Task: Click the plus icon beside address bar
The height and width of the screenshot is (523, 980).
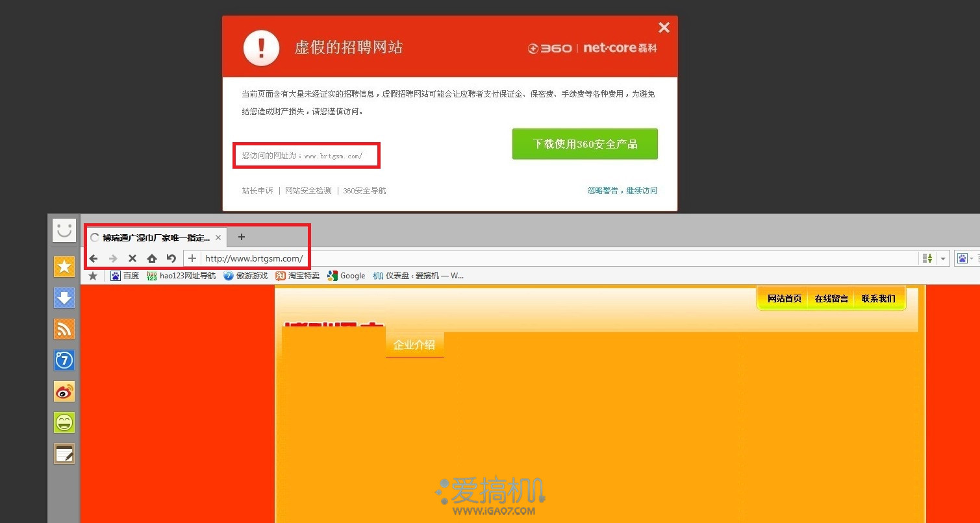Action: [192, 258]
